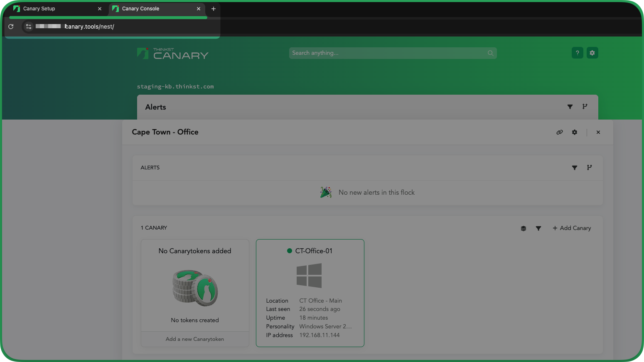Click the main 'Alerts' heading
The height and width of the screenshot is (362, 644).
click(x=155, y=107)
